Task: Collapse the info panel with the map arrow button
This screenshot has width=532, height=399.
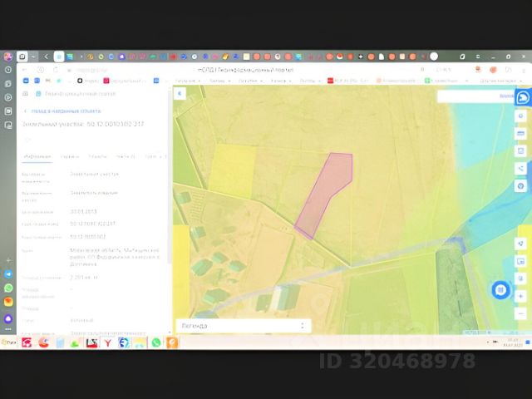Action: [180, 93]
